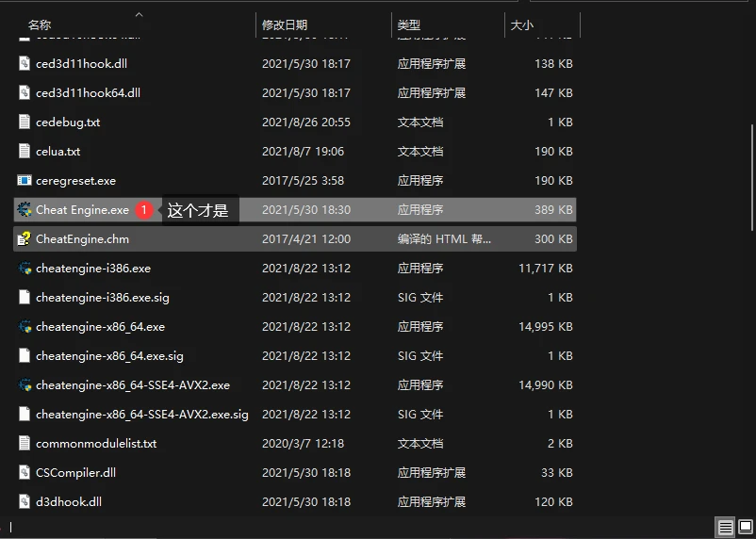The height and width of the screenshot is (539, 756).
Task: Click 应用程序扩展 type of CSCompiler.dll
Action: click(x=432, y=472)
